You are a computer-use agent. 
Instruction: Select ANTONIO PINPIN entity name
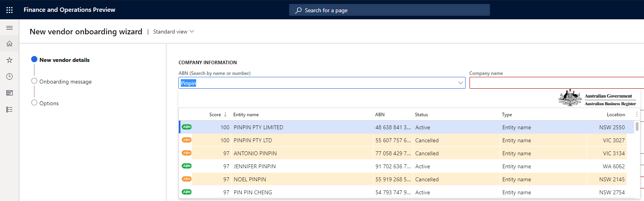255,153
